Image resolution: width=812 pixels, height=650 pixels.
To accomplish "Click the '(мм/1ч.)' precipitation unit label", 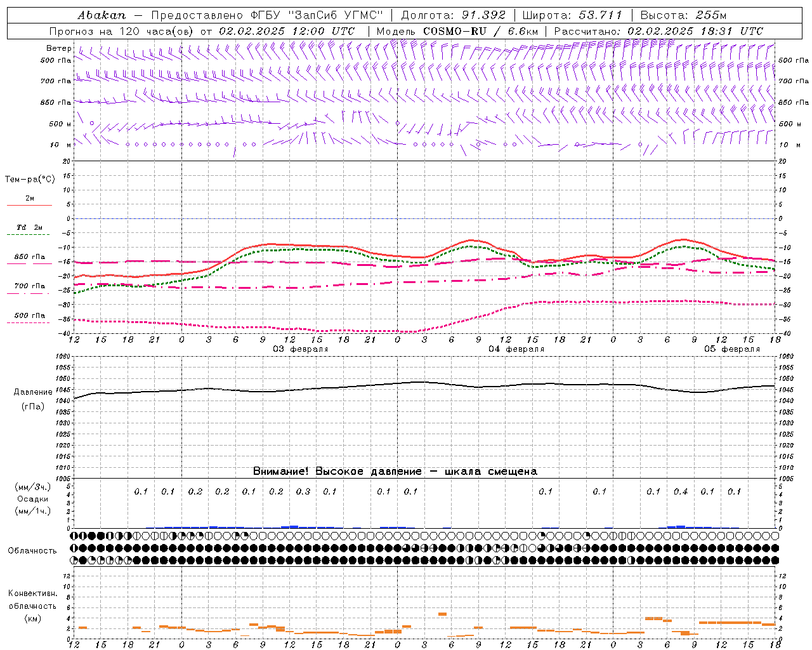I will (32, 511).
